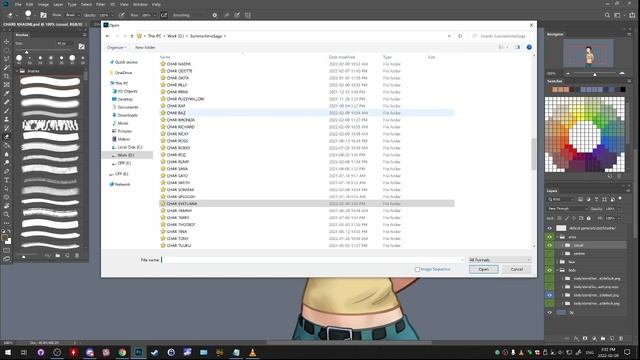Click the Cancel button in the dialog
640x360 pixels.
point(516,269)
